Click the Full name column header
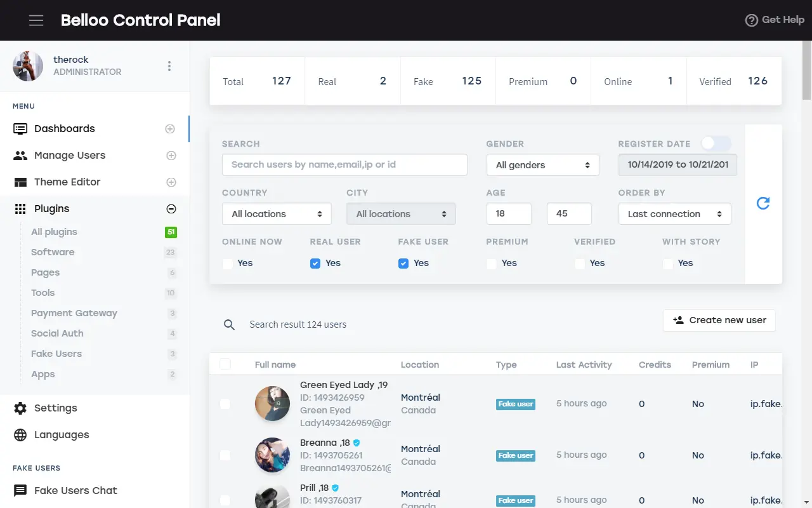 275,364
